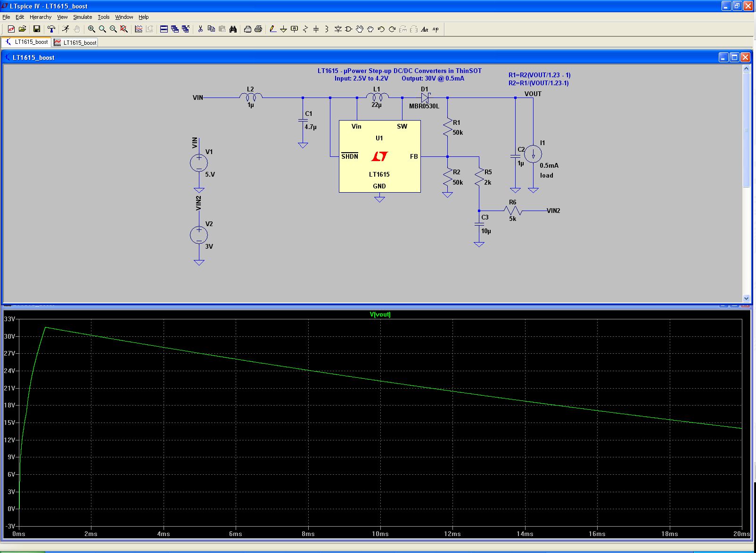Switch to the LT1615_boost waveform tab
The width and height of the screenshot is (756, 553).
pyautogui.click(x=75, y=42)
